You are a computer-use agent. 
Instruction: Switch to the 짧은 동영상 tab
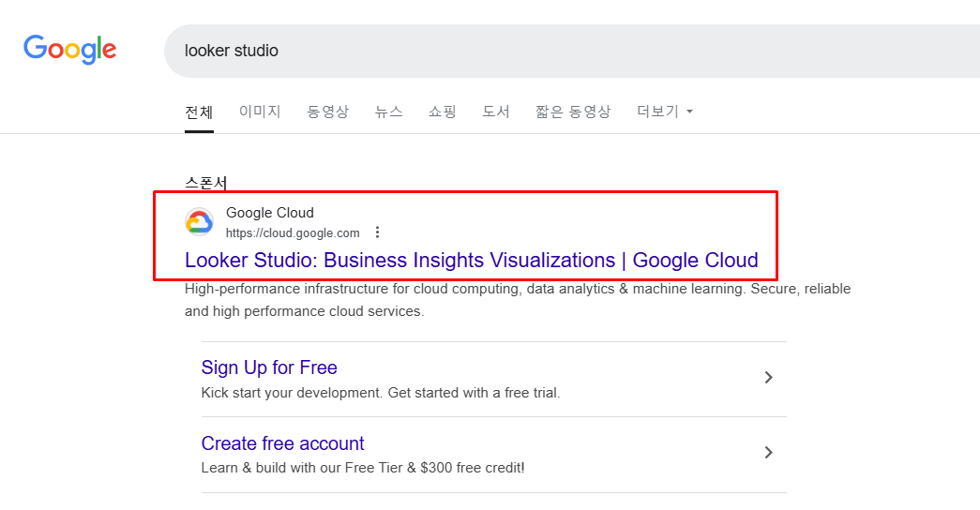point(572,112)
